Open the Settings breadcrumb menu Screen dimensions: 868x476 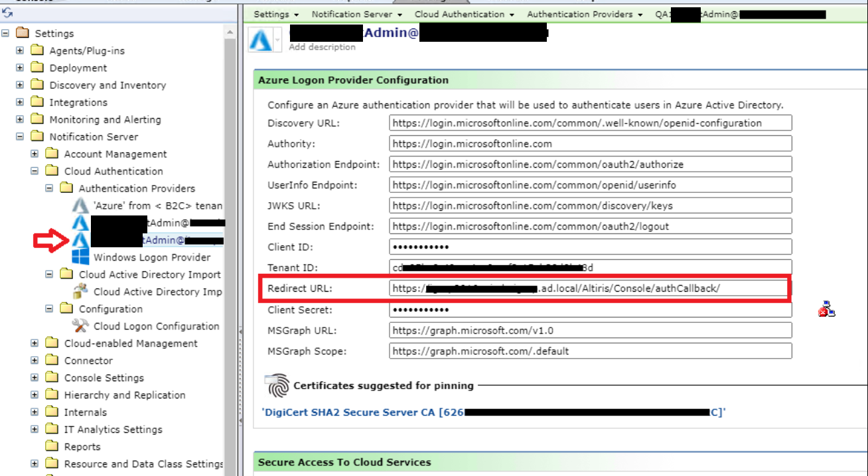[x=276, y=14]
